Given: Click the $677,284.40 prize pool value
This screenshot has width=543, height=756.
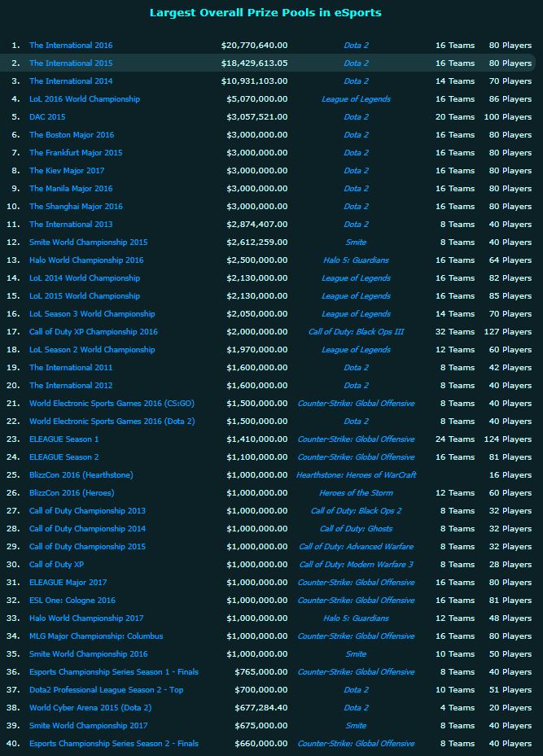Looking at the screenshot, I should tap(261, 707).
